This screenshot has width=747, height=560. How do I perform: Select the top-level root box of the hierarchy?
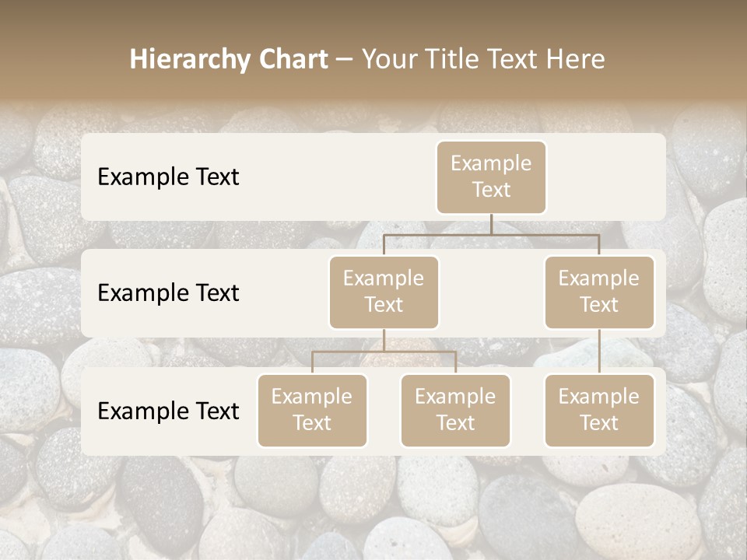pos(491,177)
